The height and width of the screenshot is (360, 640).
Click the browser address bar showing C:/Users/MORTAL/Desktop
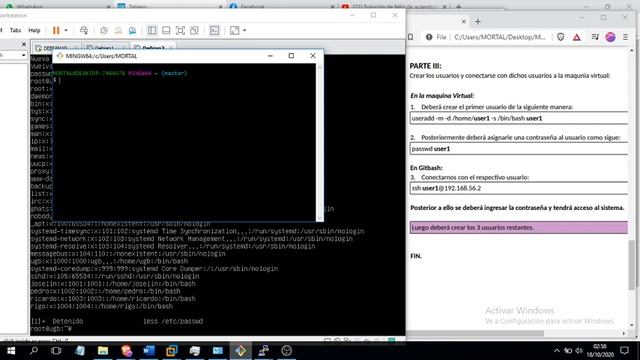pos(500,37)
